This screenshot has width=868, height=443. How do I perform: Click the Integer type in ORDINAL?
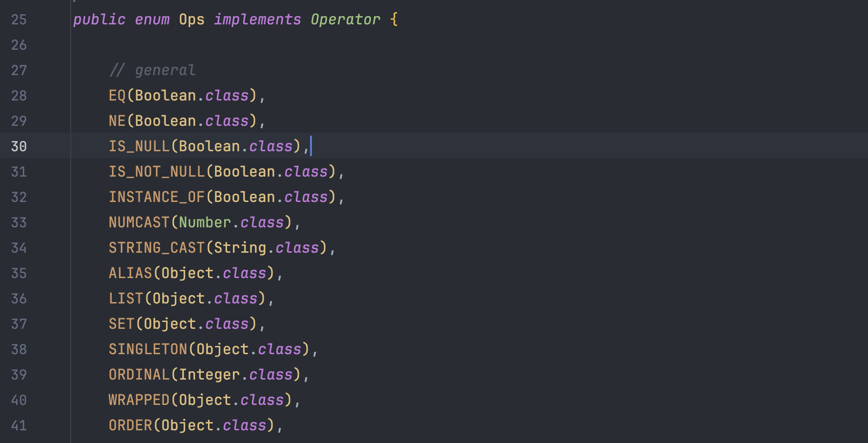[x=209, y=375]
